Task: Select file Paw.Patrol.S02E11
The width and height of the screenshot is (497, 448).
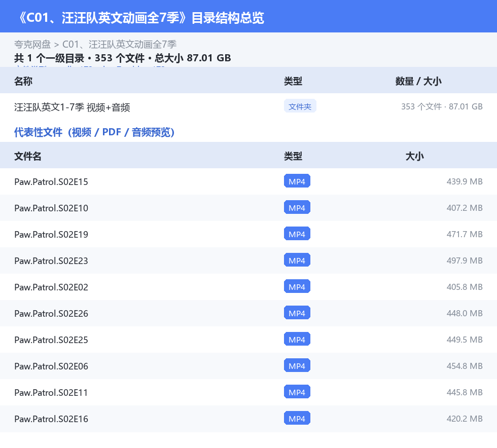Action: point(51,392)
